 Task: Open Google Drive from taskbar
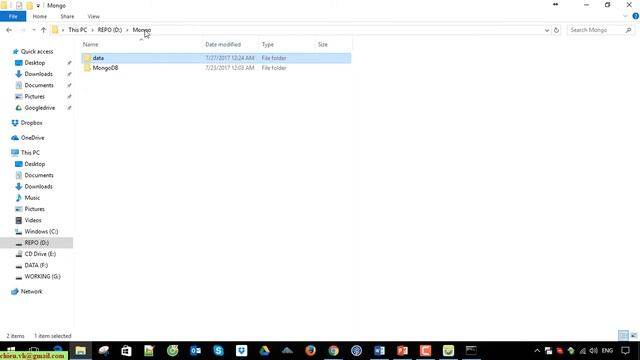pyautogui.click(x=264, y=351)
